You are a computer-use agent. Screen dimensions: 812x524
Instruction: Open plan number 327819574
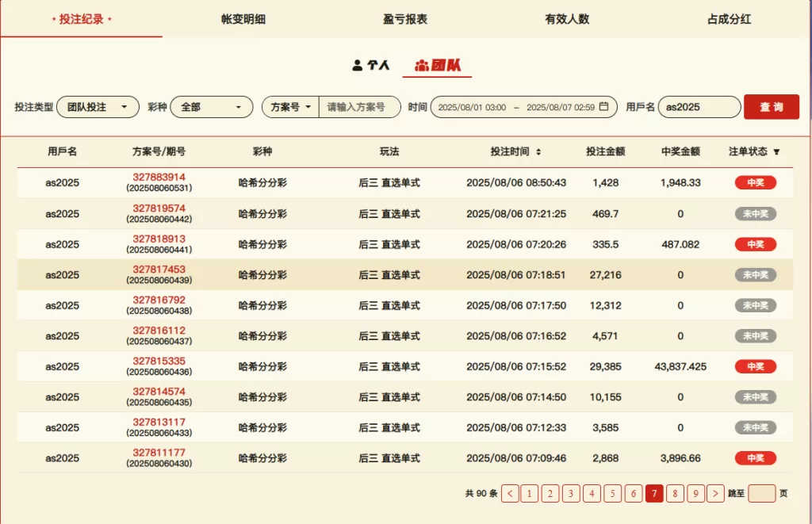[159, 208]
